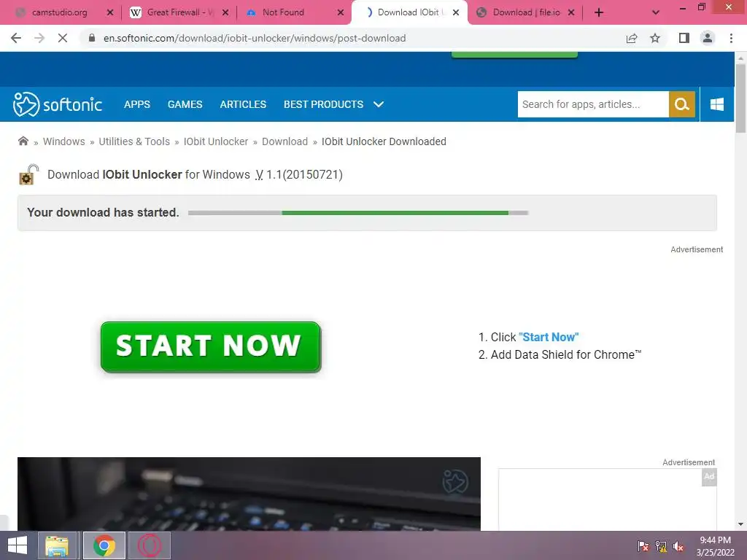Open the Download breadcrumb link

pos(285,141)
